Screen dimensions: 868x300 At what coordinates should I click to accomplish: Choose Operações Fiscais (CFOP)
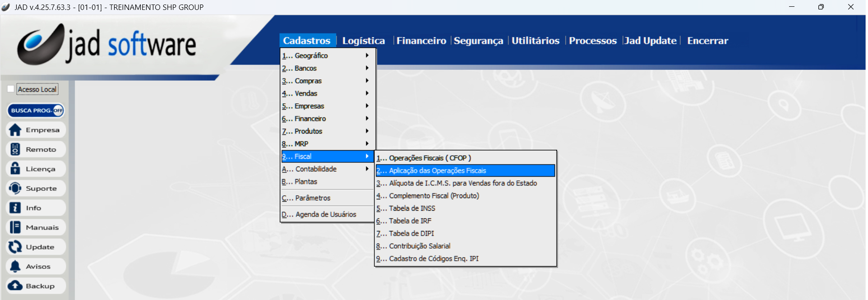point(465,158)
